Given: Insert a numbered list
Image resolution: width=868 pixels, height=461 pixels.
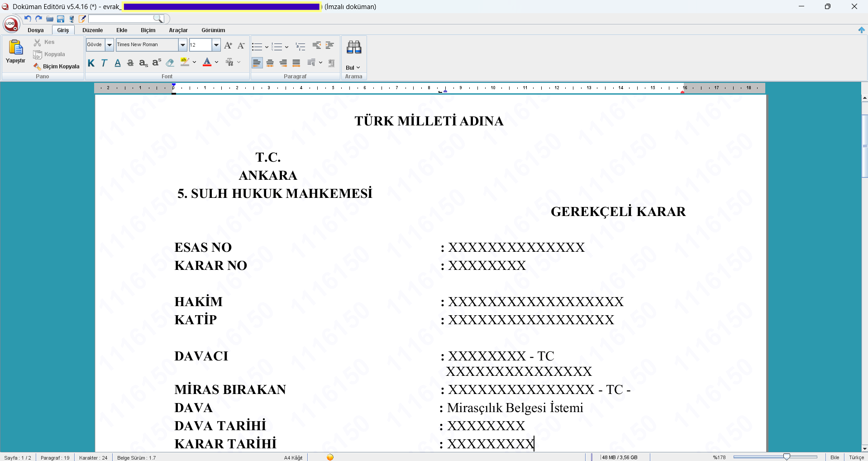Looking at the screenshot, I should tap(277, 47).
